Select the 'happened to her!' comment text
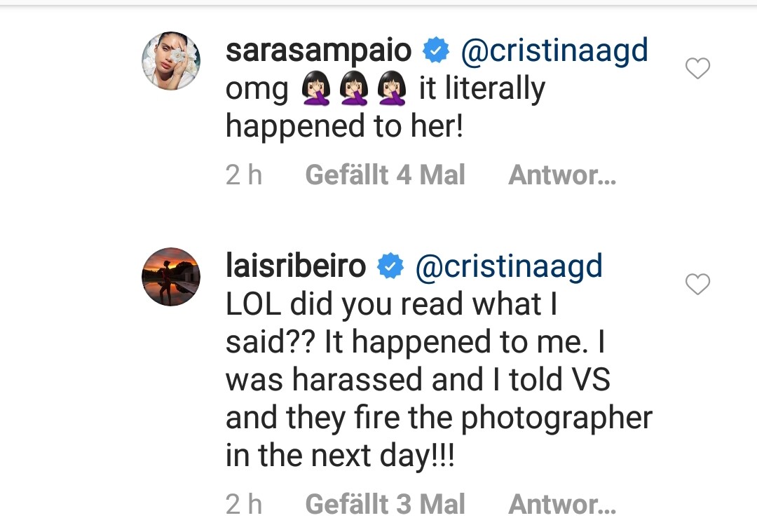Viewport: 757px width, 532px height. click(344, 127)
